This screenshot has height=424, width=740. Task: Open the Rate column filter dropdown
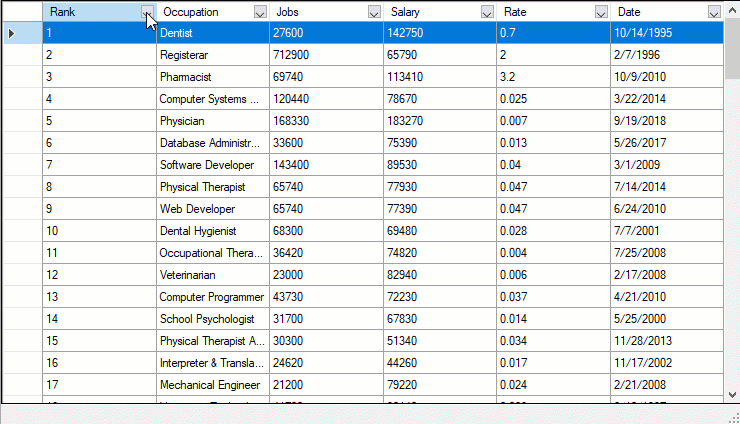click(601, 12)
